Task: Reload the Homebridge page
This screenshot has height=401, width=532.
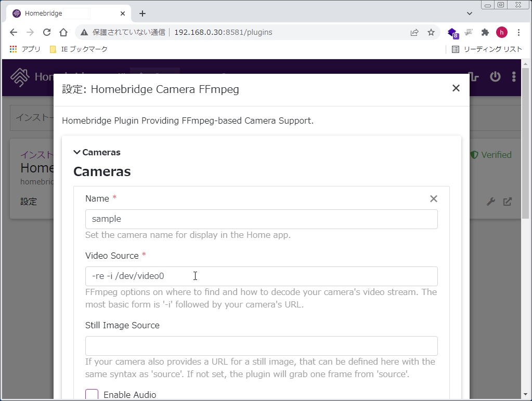Action: pyautogui.click(x=47, y=32)
